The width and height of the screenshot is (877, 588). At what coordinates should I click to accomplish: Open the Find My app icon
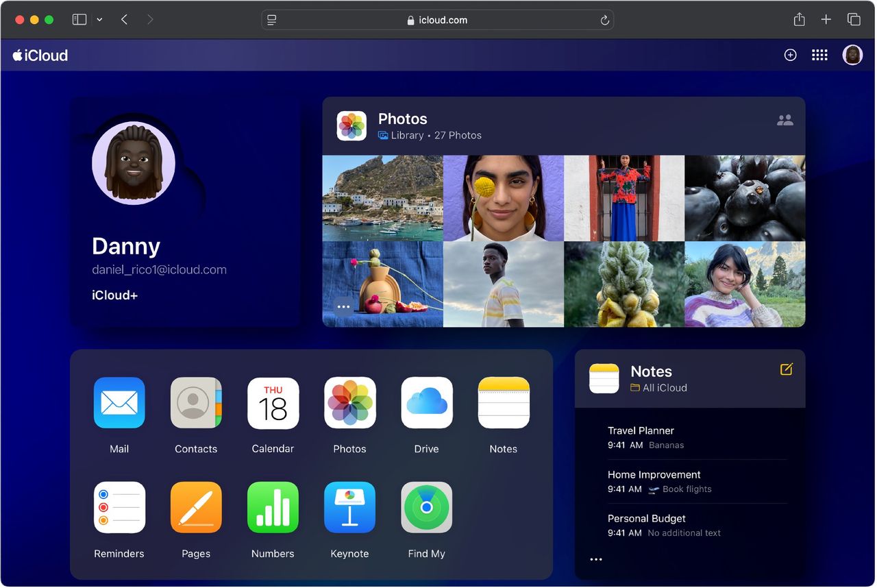(426, 507)
